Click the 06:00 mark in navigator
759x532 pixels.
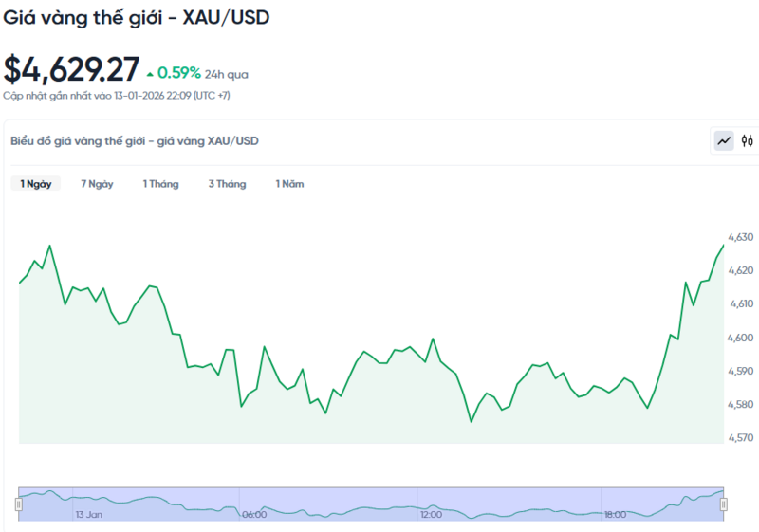tap(253, 514)
